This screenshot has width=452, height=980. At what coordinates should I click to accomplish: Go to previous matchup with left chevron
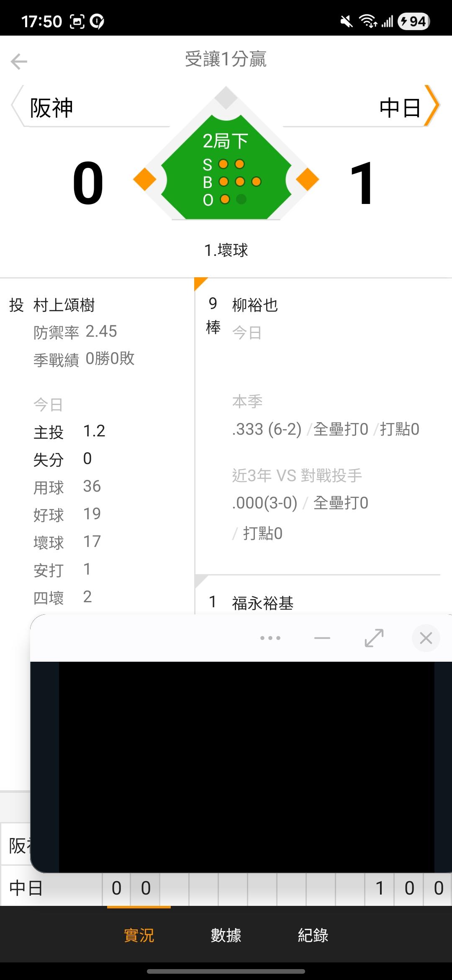(17, 106)
